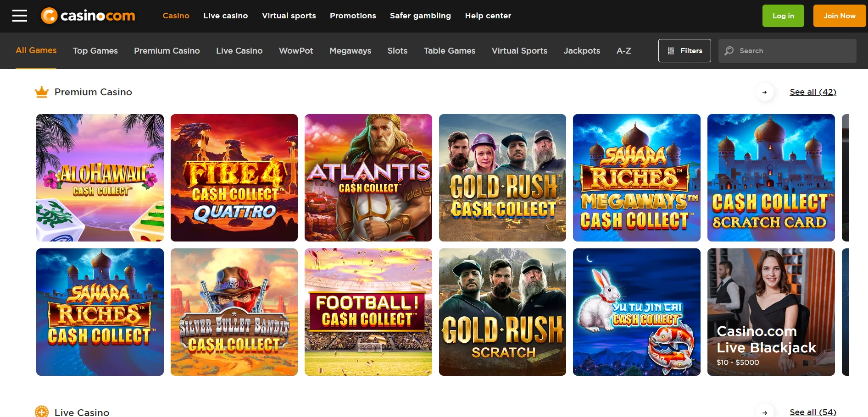Open Atlantis Cash Collect game
The height and width of the screenshot is (417, 868).
[368, 178]
